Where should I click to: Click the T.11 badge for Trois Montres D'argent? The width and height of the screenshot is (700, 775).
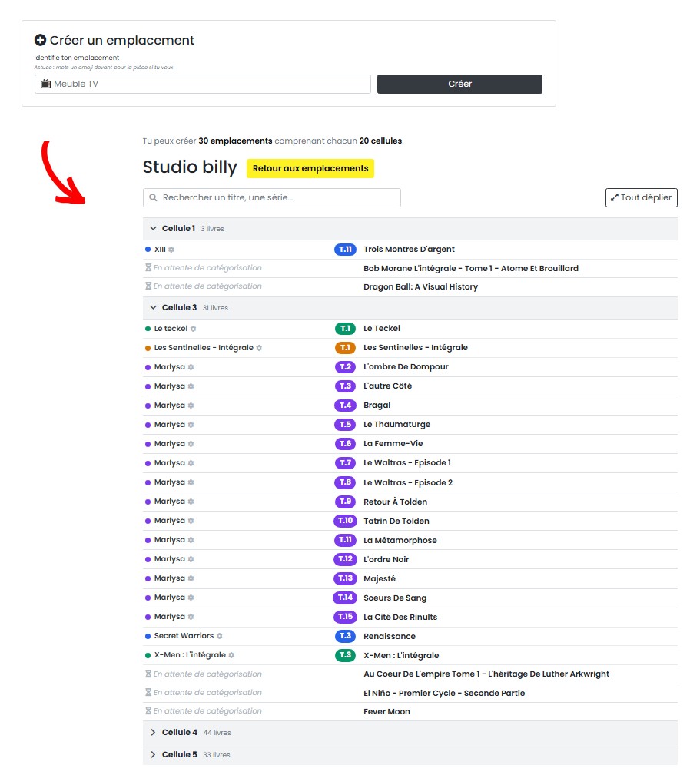tap(345, 250)
